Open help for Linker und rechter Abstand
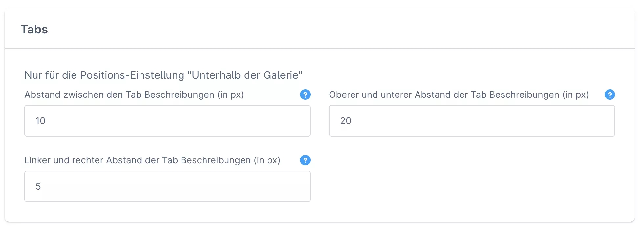Screen dimensions: 644x231 (305, 160)
